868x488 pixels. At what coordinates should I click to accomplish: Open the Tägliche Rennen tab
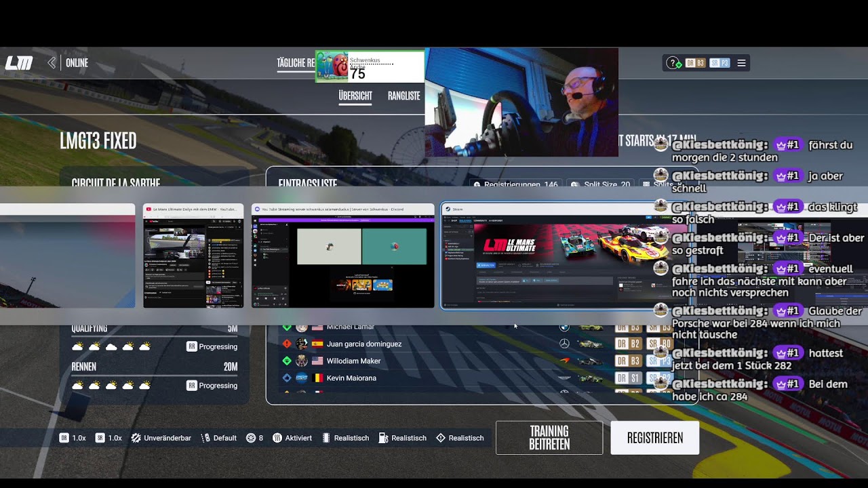click(296, 63)
